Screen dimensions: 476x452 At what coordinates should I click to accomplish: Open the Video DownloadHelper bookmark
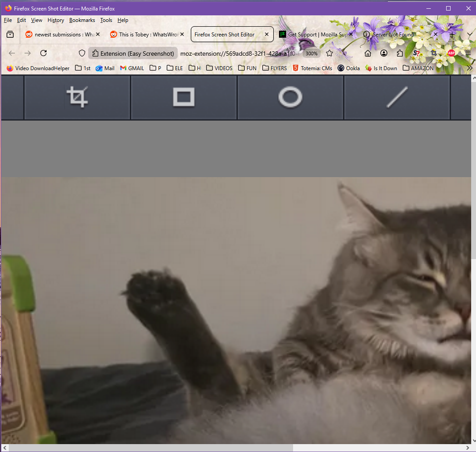tap(38, 68)
